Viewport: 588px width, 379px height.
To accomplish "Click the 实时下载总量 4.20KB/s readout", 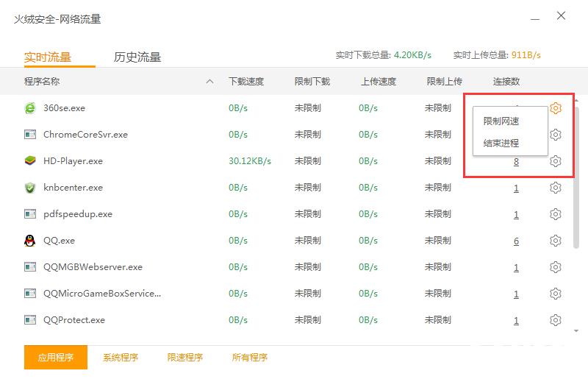I will (x=383, y=55).
